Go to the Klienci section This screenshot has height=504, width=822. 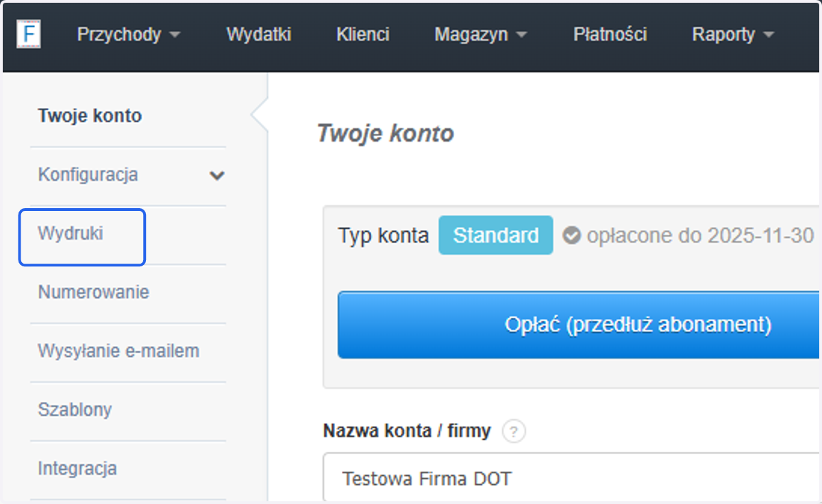(x=363, y=34)
